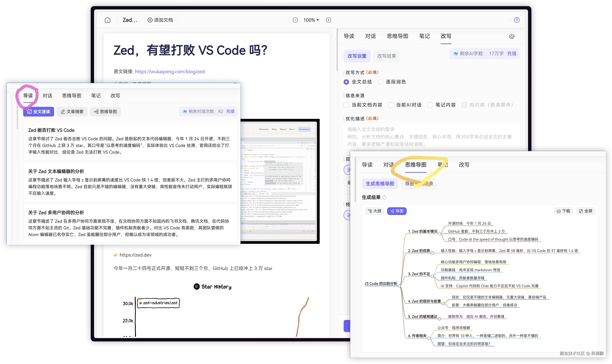The image size is (612, 364).
Task: Collapse the 'Zed 的基本情况' node circle
Action: (440, 234)
